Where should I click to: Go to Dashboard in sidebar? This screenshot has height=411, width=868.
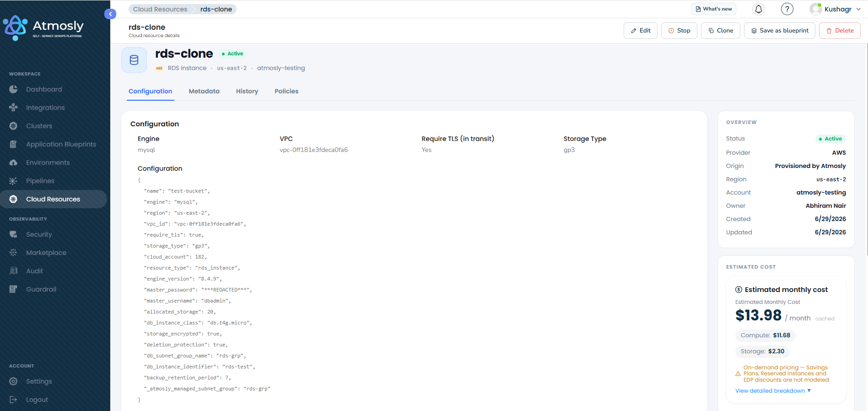[54, 89]
